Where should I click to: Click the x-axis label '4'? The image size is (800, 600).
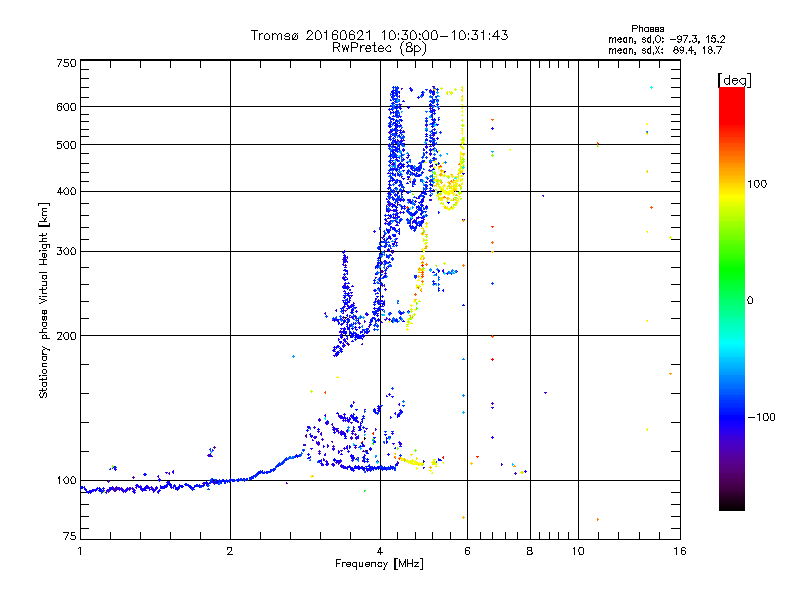(380, 551)
